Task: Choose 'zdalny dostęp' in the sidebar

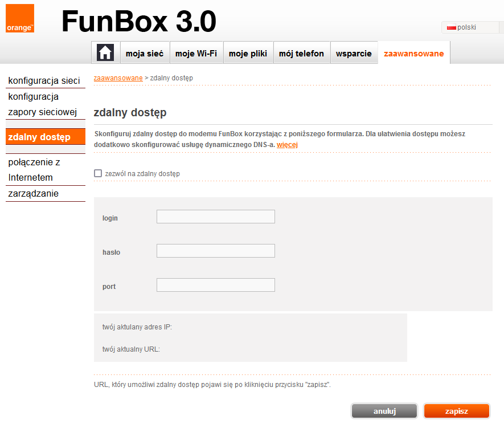Action: [x=40, y=137]
